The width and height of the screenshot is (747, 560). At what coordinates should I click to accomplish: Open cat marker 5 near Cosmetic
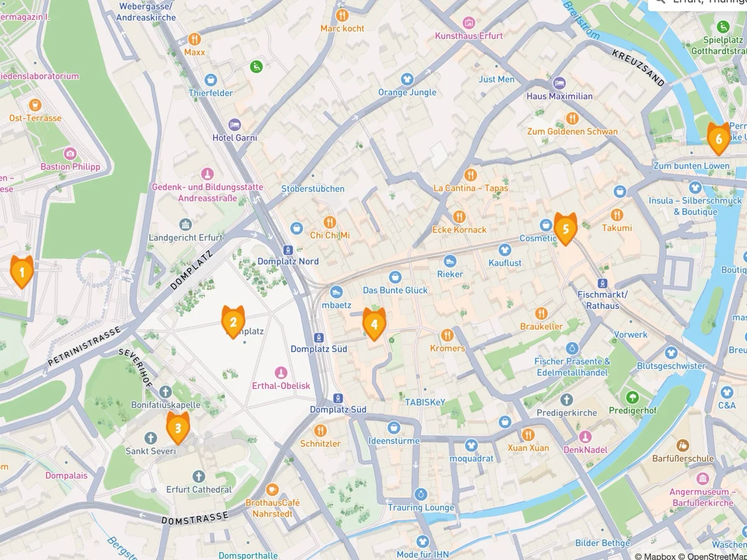pos(565,228)
